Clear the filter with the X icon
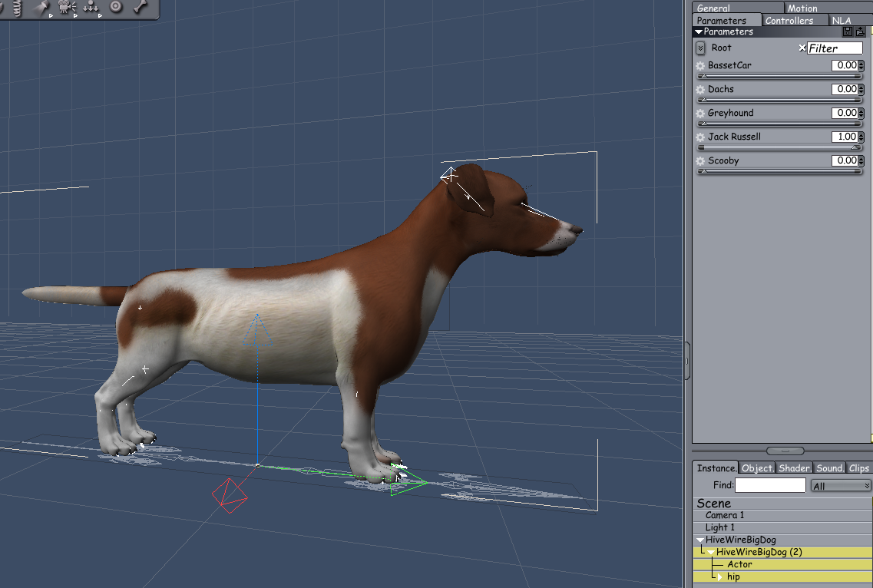The width and height of the screenshot is (873, 588). [x=802, y=48]
